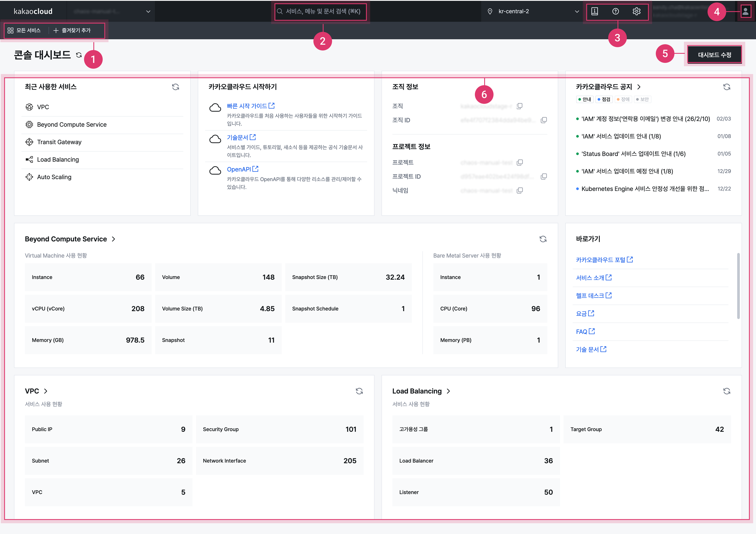The width and height of the screenshot is (756, 534).
Task: Open the 모든 서비스 menu
Action: point(24,31)
